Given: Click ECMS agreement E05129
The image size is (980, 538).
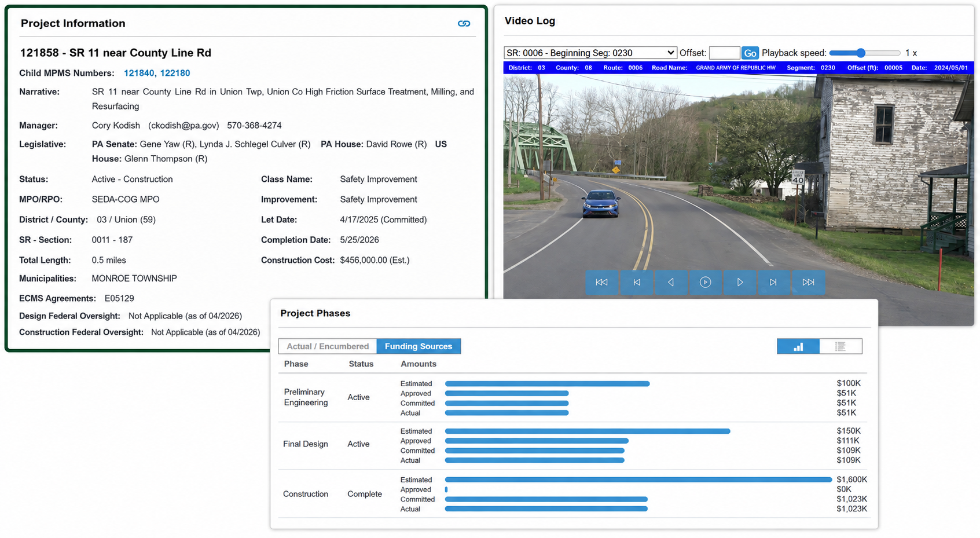Looking at the screenshot, I should coord(119,298).
